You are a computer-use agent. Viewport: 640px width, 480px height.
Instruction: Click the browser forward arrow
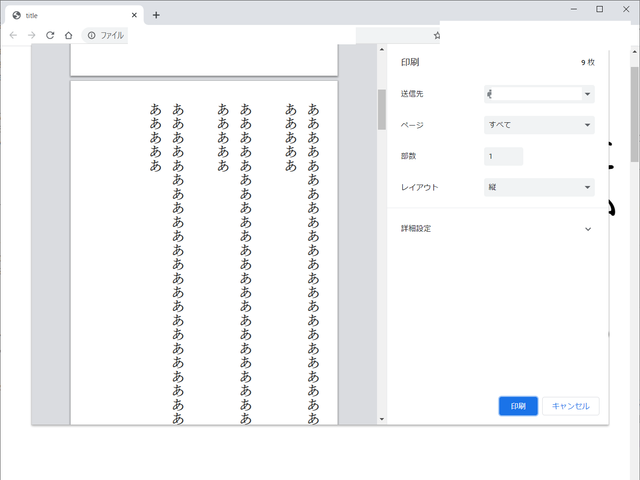pyautogui.click(x=31, y=35)
